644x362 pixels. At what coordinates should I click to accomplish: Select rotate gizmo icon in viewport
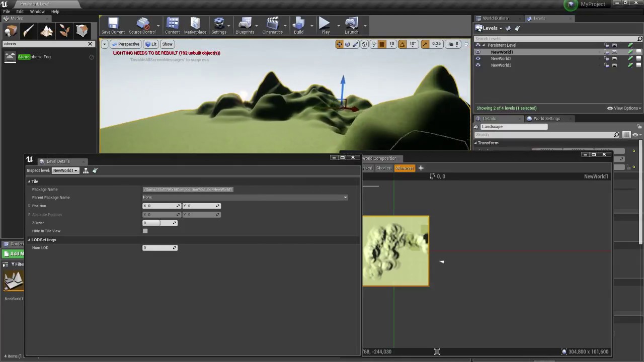tap(348, 44)
